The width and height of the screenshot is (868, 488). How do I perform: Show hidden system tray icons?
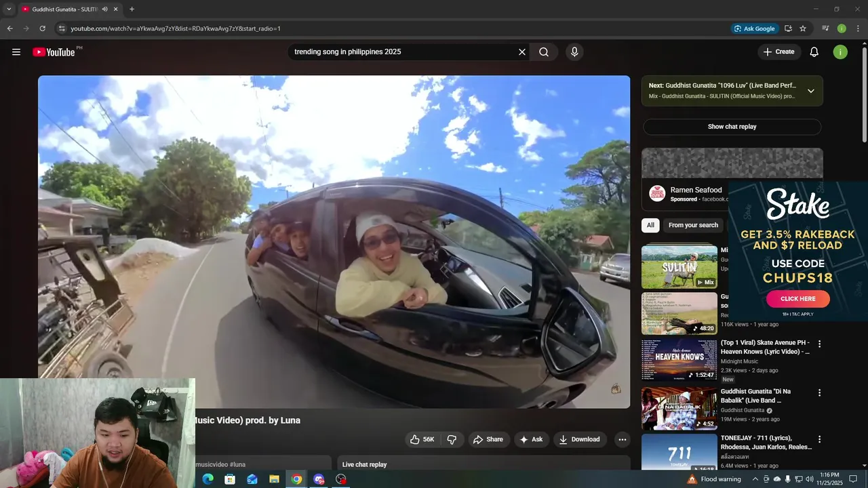pyautogui.click(x=755, y=479)
